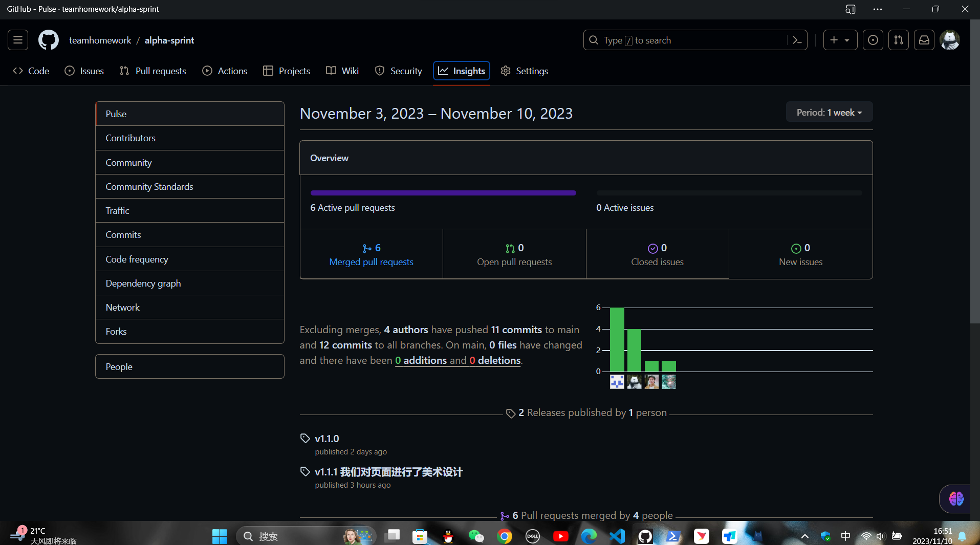Screen dimensions: 980x545
Task: Open the Issues repository tab
Action: [84, 71]
